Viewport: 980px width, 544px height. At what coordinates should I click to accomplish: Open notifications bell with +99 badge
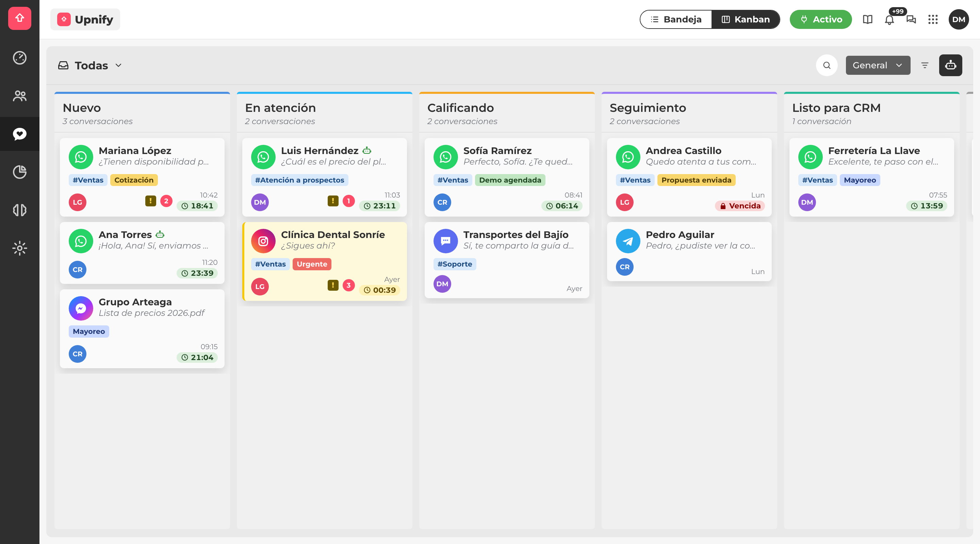click(x=889, y=19)
